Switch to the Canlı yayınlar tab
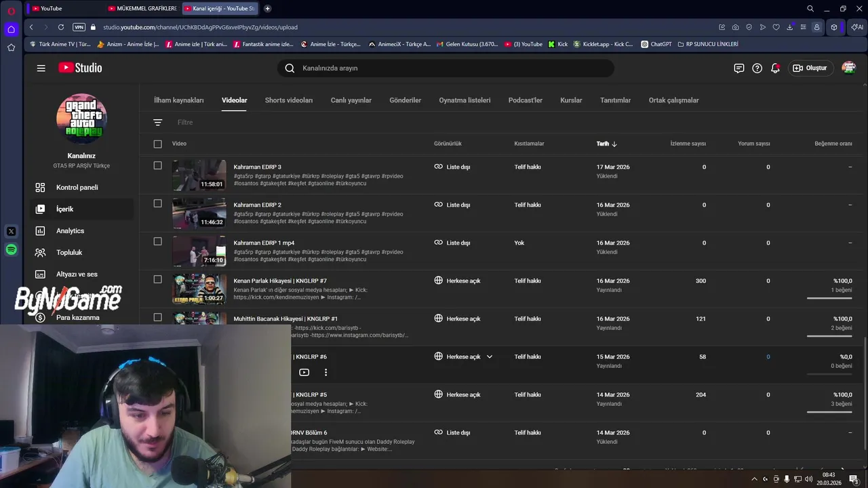 click(351, 100)
